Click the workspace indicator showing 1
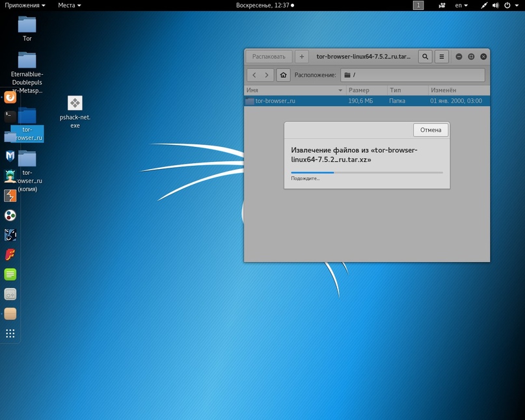Image resolution: width=525 pixels, height=420 pixels. pos(418,5)
